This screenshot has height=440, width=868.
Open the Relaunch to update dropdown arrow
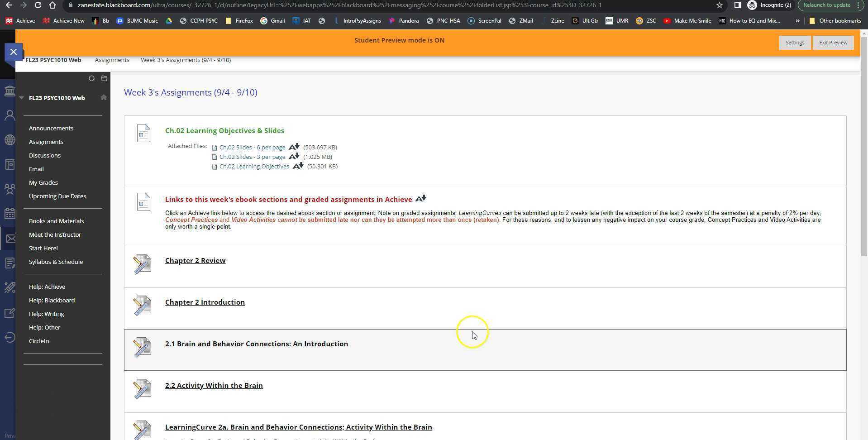click(858, 5)
